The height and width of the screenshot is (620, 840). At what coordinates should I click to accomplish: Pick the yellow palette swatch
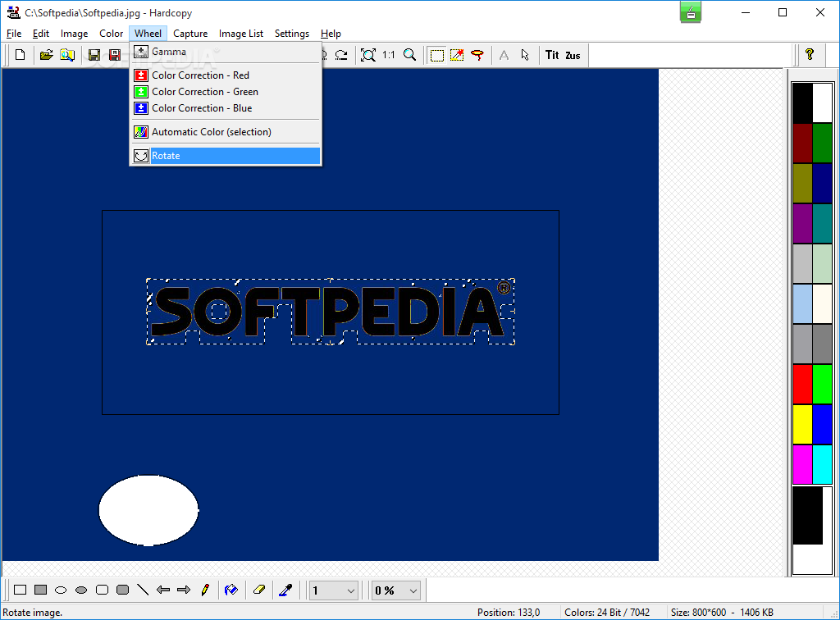click(x=802, y=424)
